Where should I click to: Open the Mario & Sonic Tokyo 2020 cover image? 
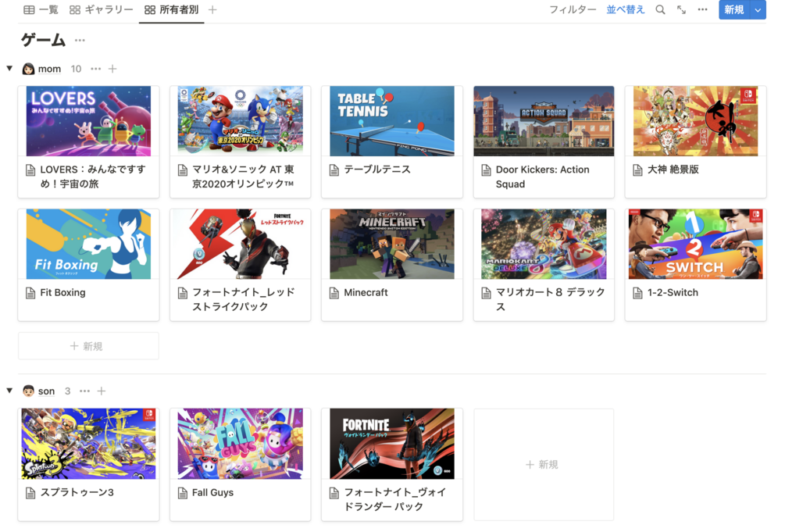coord(241,121)
